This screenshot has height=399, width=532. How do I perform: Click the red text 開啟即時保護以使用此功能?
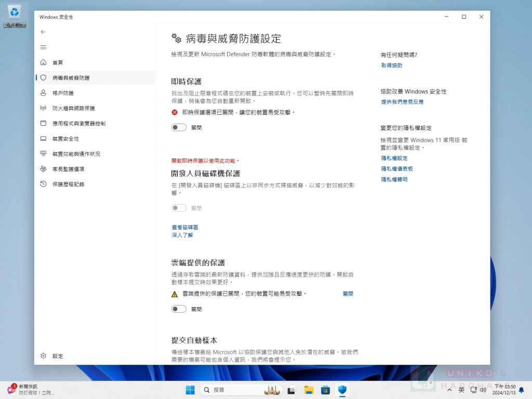tap(205, 161)
